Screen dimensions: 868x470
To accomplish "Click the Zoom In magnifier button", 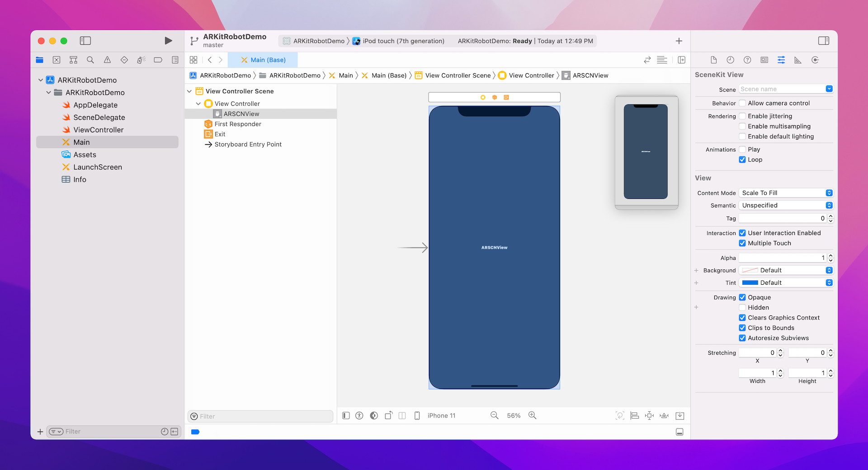I will point(533,415).
